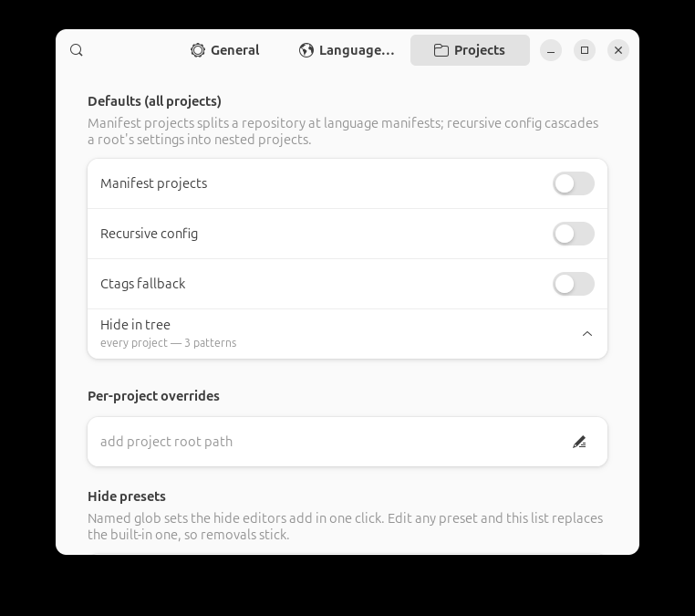Click the pencil icon in the project root path field
This screenshot has height=616, width=695.
coord(579,442)
